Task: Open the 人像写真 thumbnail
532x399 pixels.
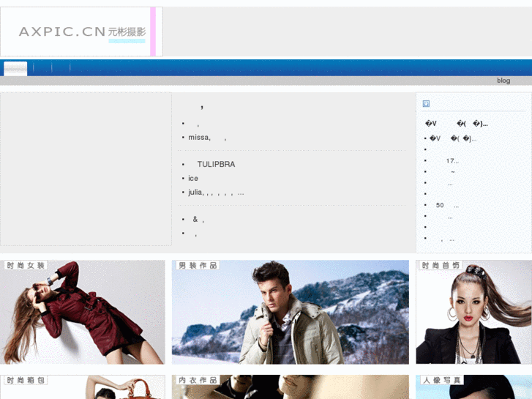Action: pos(474,387)
